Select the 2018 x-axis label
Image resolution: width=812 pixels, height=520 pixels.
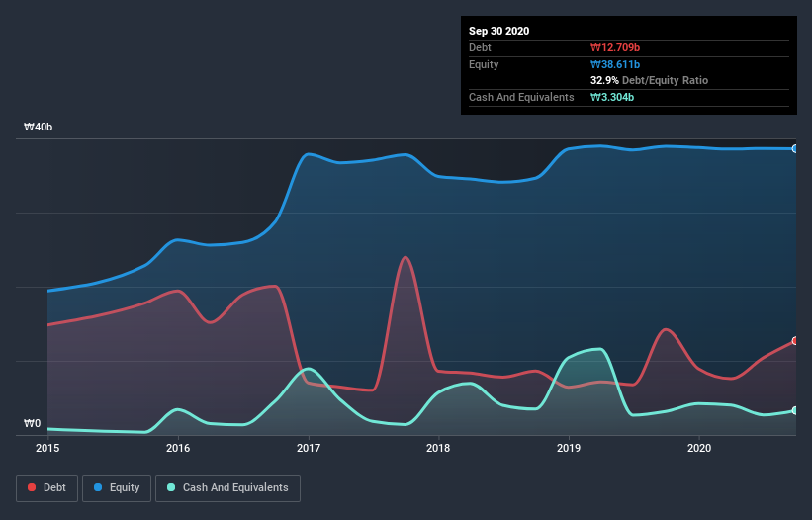[438, 448]
